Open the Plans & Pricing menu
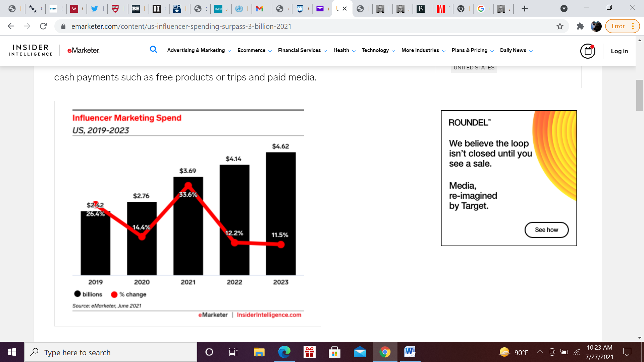This screenshot has width=644, height=362. tap(472, 50)
